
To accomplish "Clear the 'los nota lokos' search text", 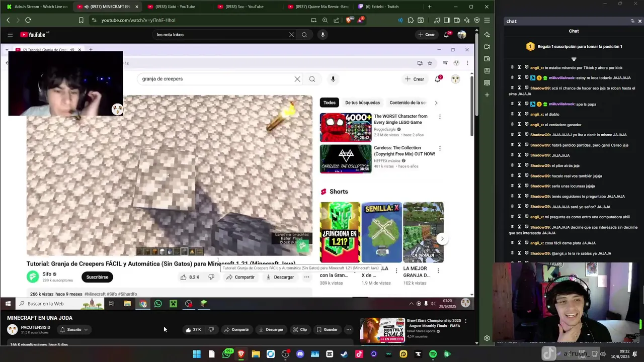I will (x=291, y=35).
